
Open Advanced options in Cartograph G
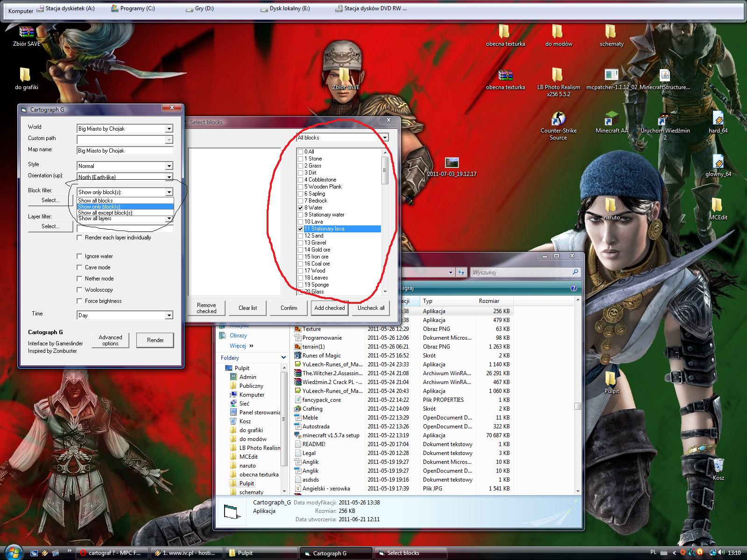110,340
